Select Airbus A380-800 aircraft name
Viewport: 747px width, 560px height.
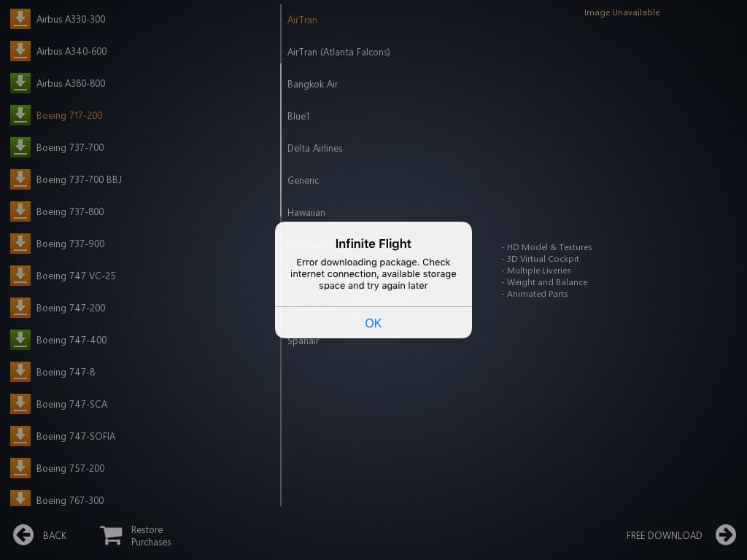pyautogui.click(x=71, y=83)
